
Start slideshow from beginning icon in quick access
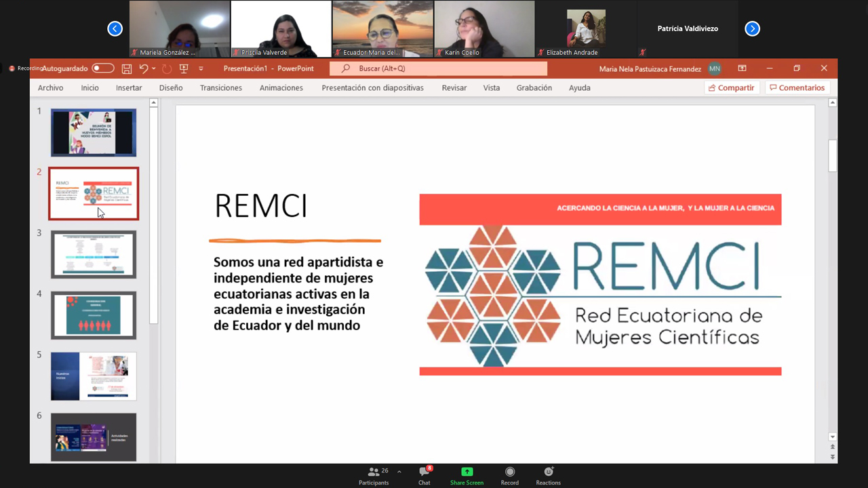click(x=184, y=68)
